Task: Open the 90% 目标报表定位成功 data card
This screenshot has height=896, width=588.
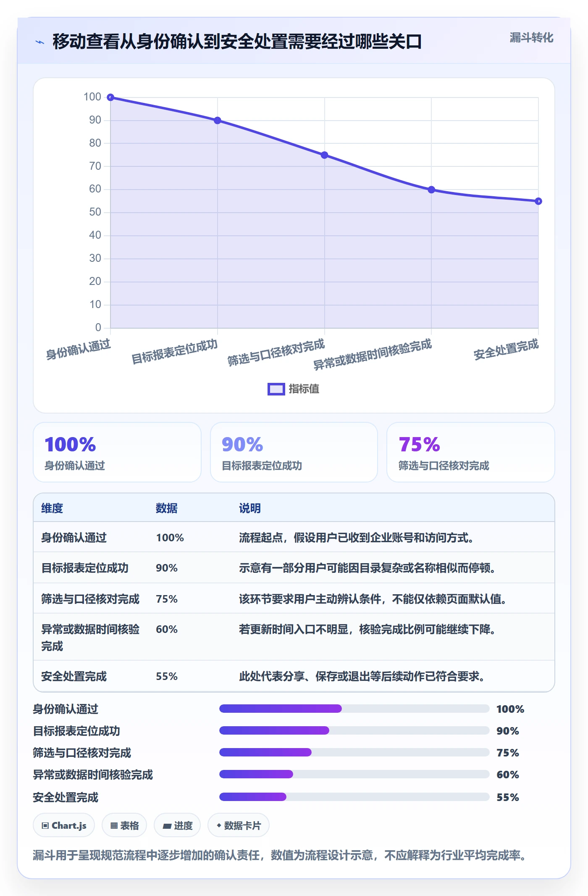Action: (294, 452)
